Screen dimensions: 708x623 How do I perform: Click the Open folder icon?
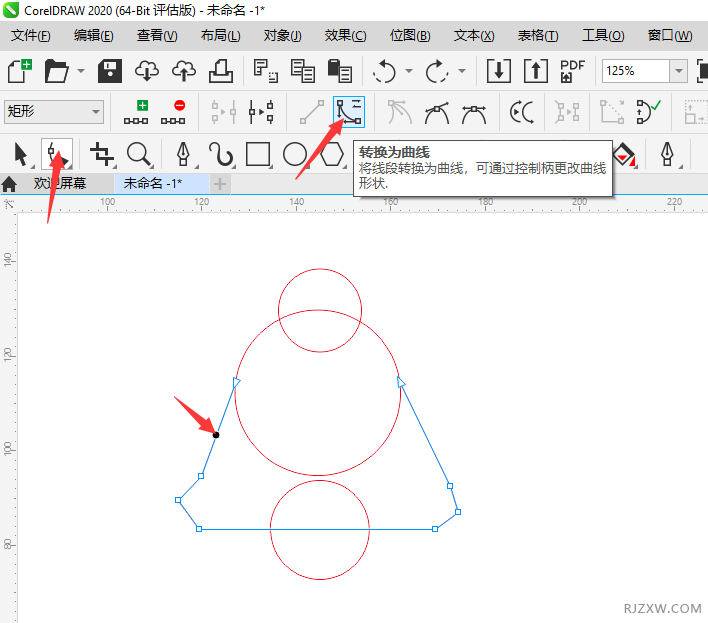pyautogui.click(x=56, y=71)
